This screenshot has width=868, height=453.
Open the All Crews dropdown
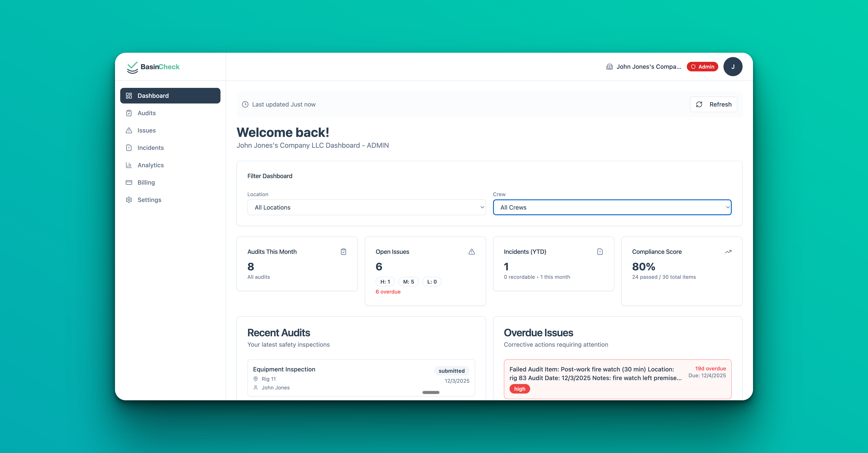(612, 207)
